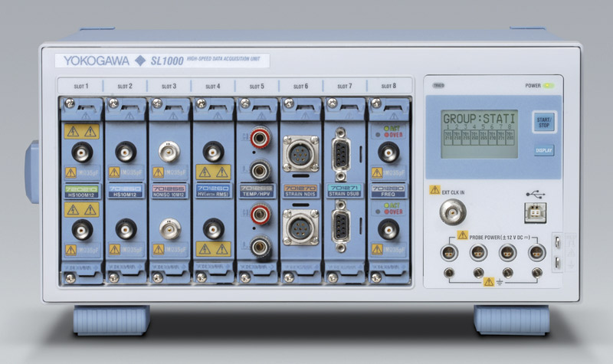Tap the GROUP:STATI LCD screen
Screen dimensions: 613x364
[480, 133]
